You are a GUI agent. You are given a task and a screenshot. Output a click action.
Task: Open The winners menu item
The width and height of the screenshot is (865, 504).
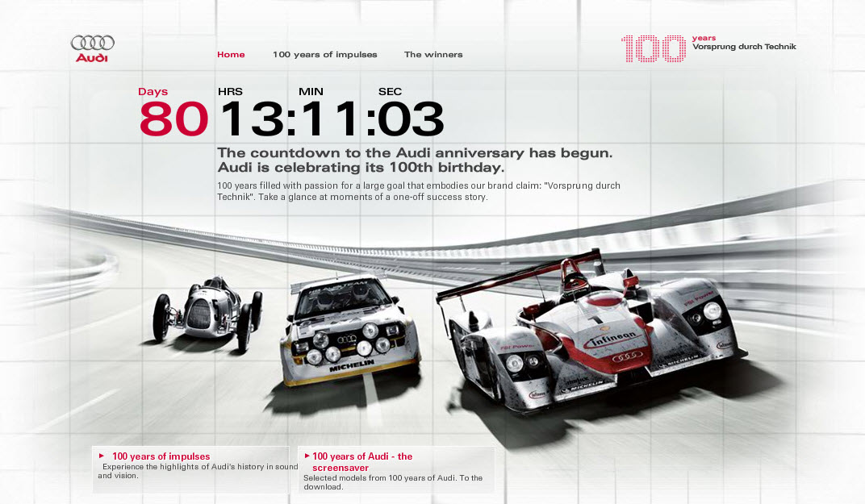pyautogui.click(x=433, y=55)
